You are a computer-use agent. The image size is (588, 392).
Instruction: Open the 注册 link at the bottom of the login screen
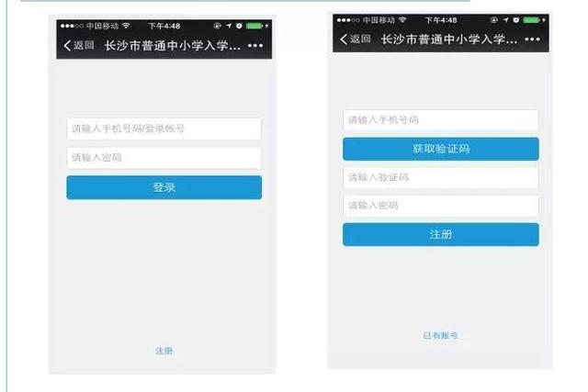tap(164, 351)
